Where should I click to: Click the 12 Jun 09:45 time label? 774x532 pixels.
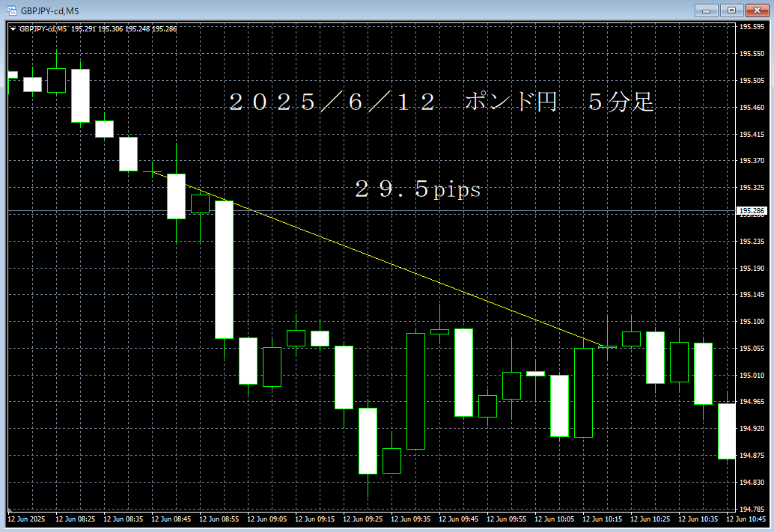point(458,519)
